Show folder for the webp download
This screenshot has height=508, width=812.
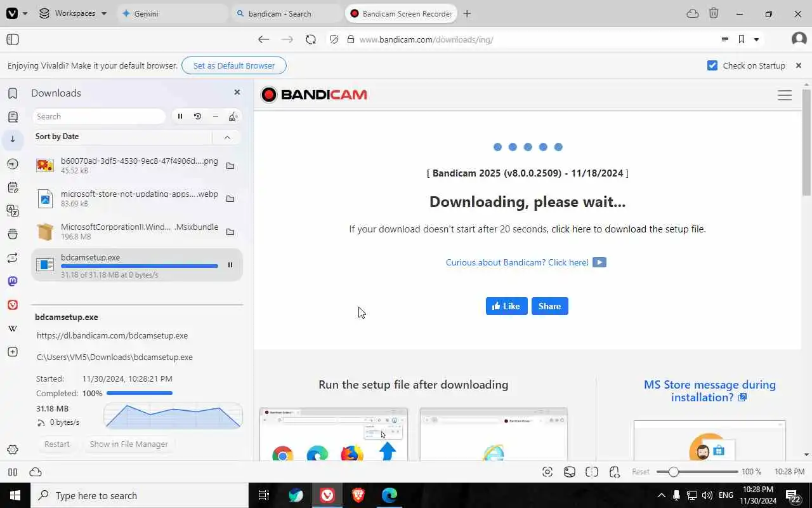pyautogui.click(x=230, y=199)
